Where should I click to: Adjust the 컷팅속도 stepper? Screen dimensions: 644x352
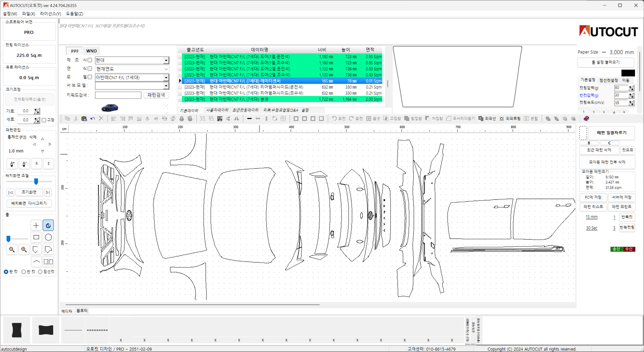(x=631, y=103)
